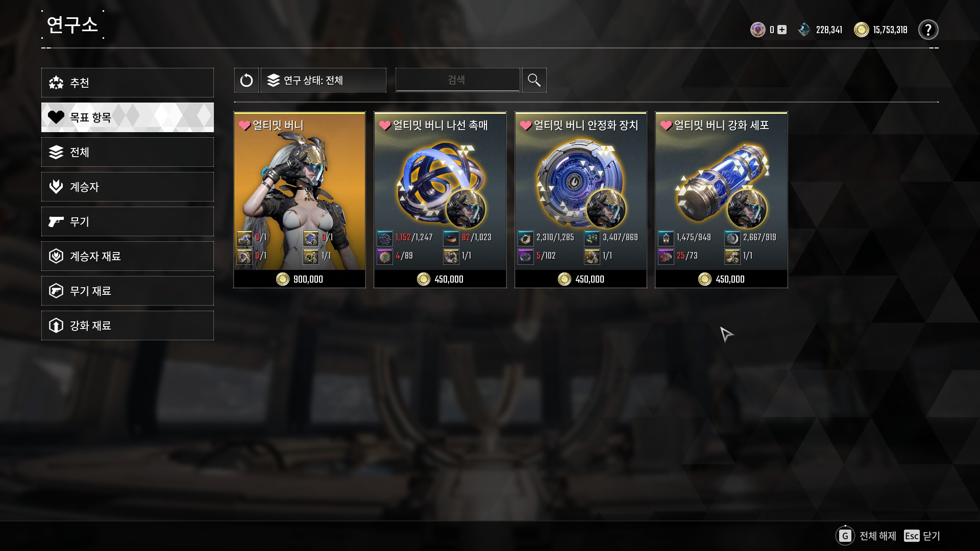Click the G key unfavorite-all icon
Image resolution: width=980 pixels, height=551 pixels.
pos(845,536)
